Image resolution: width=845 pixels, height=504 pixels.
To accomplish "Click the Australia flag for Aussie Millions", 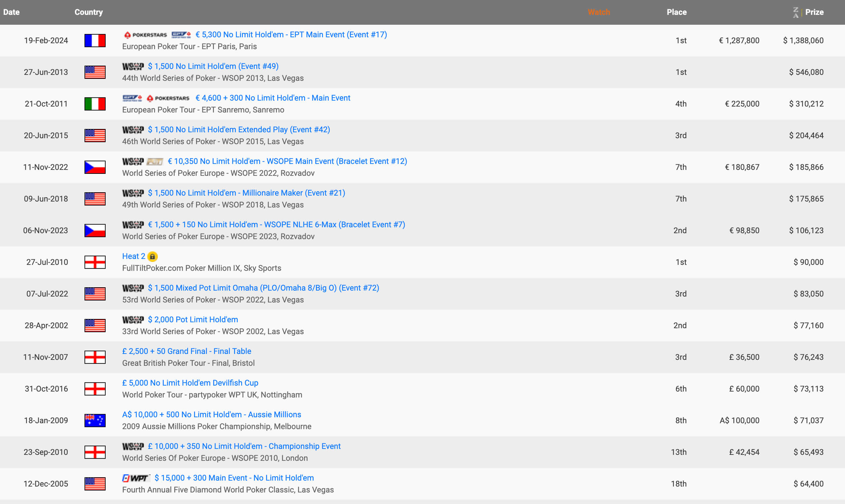I will click(95, 421).
